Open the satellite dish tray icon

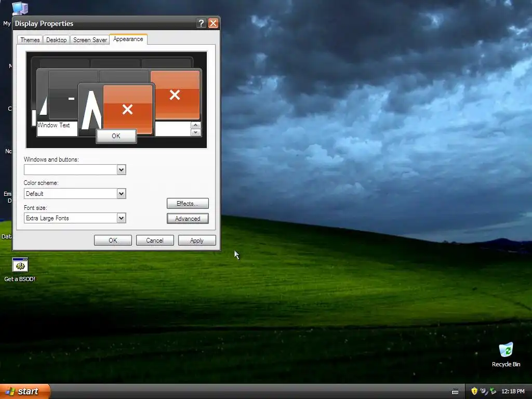pos(484,391)
